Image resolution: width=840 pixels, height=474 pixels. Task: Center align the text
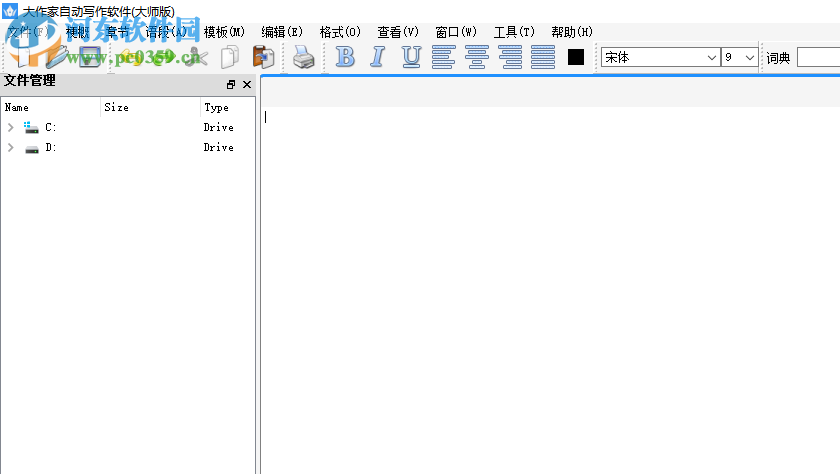coord(477,57)
